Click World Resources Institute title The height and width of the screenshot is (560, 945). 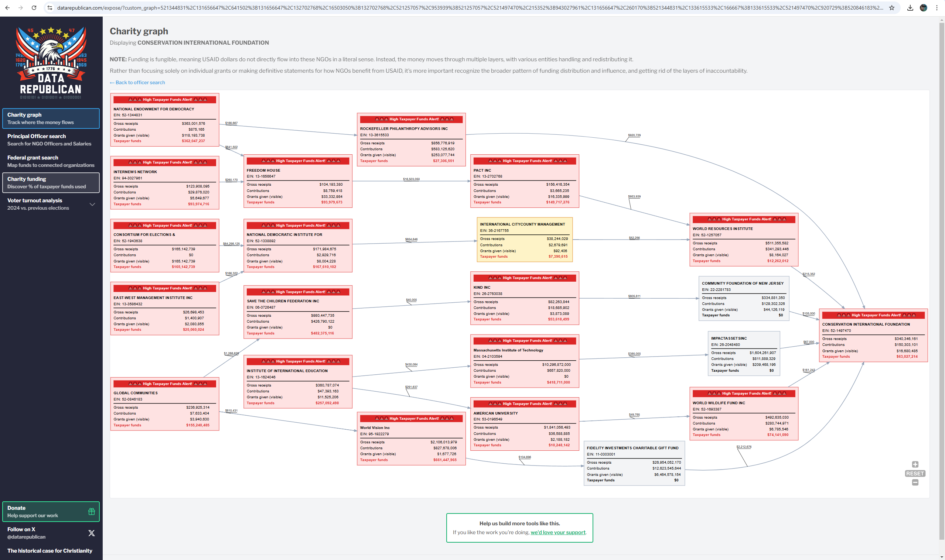723,229
